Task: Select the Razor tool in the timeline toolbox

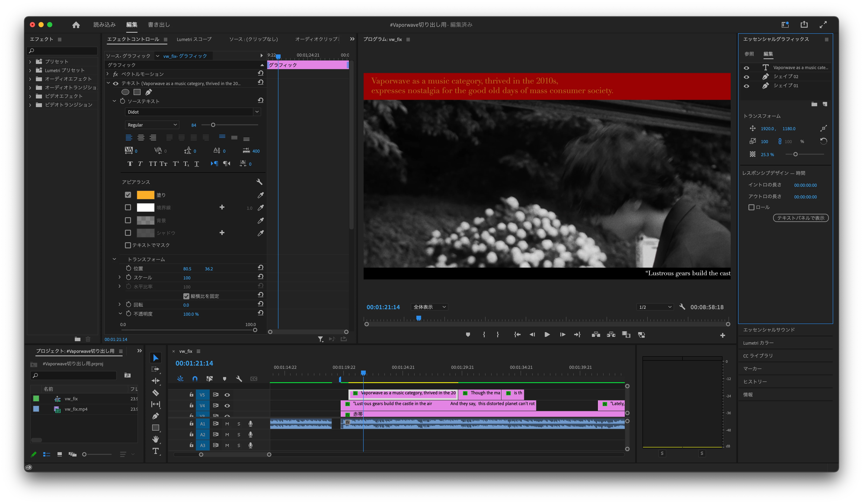Action: coord(155,392)
